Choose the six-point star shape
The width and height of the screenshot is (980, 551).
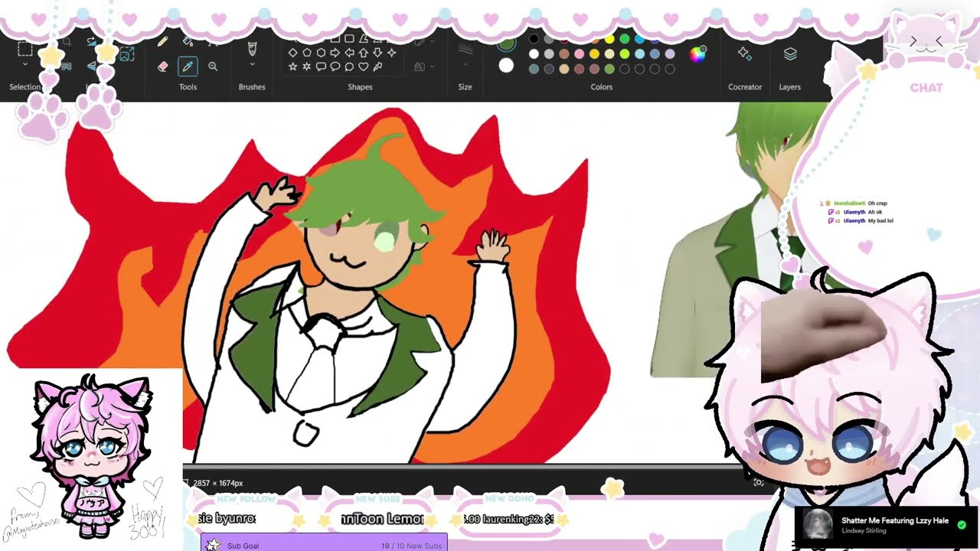tap(306, 67)
